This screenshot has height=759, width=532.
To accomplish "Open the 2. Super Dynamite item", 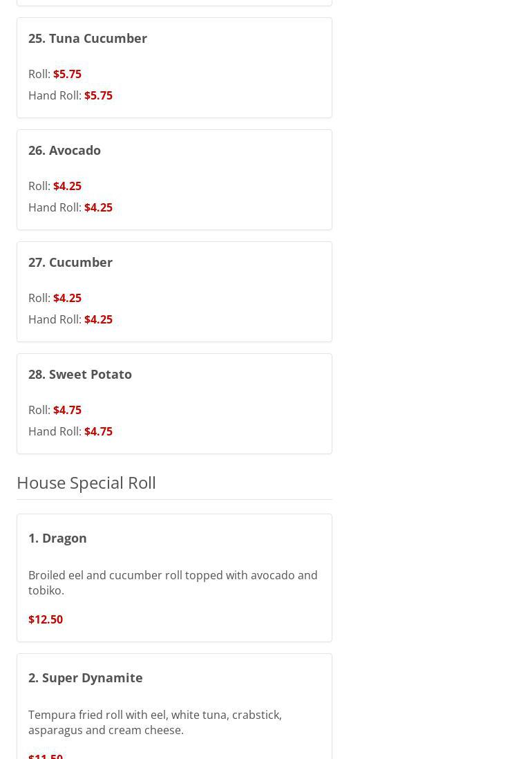I will [x=86, y=677].
